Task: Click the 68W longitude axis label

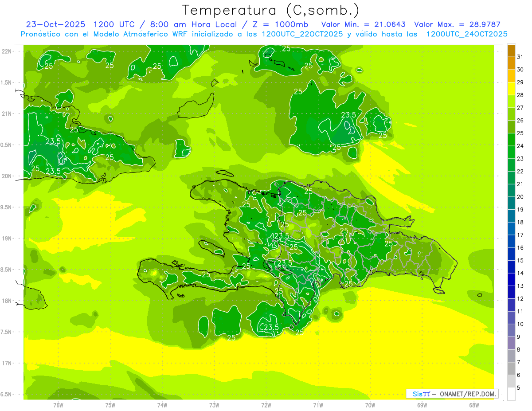Action: (474, 405)
